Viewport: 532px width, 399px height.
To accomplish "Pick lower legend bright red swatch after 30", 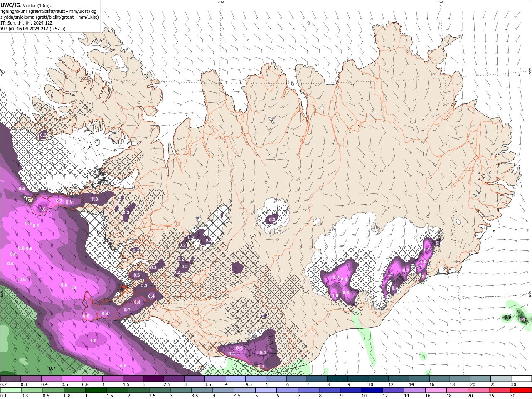I will (x=521, y=390).
